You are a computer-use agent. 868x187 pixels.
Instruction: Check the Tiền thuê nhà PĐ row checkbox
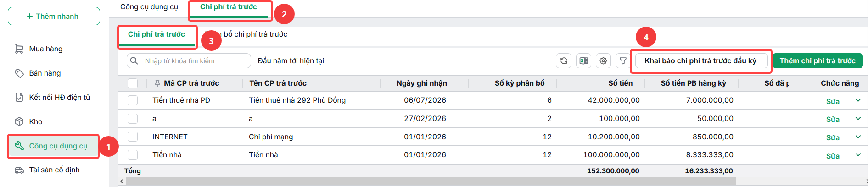[x=133, y=100]
